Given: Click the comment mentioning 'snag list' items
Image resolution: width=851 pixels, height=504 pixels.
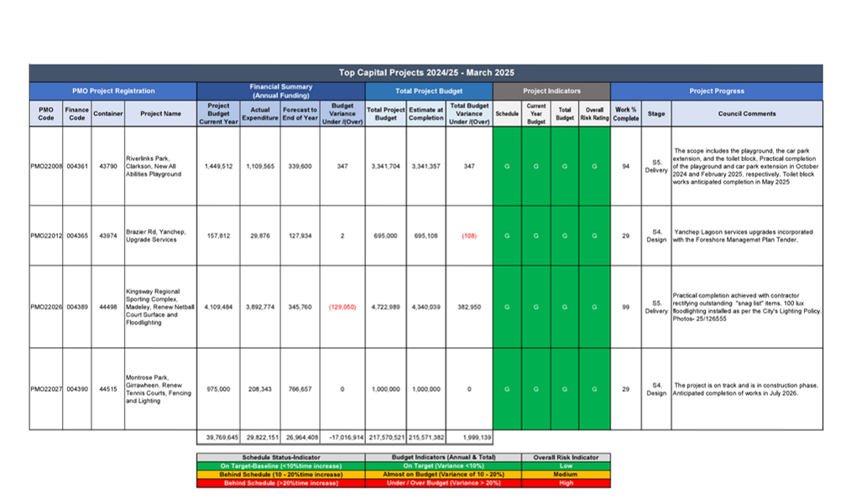Looking at the screenshot, I should [747, 307].
